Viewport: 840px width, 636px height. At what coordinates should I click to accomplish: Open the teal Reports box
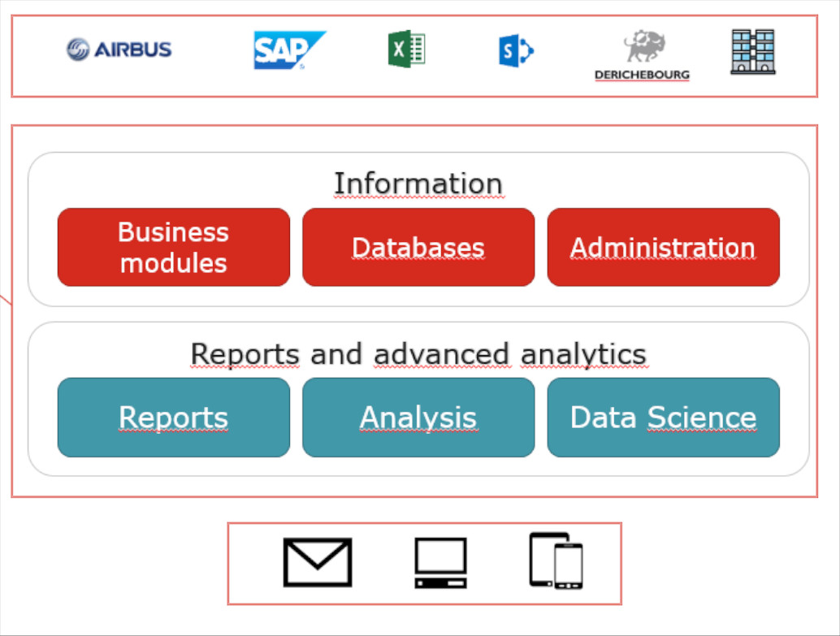pyautogui.click(x=174, y=418)
